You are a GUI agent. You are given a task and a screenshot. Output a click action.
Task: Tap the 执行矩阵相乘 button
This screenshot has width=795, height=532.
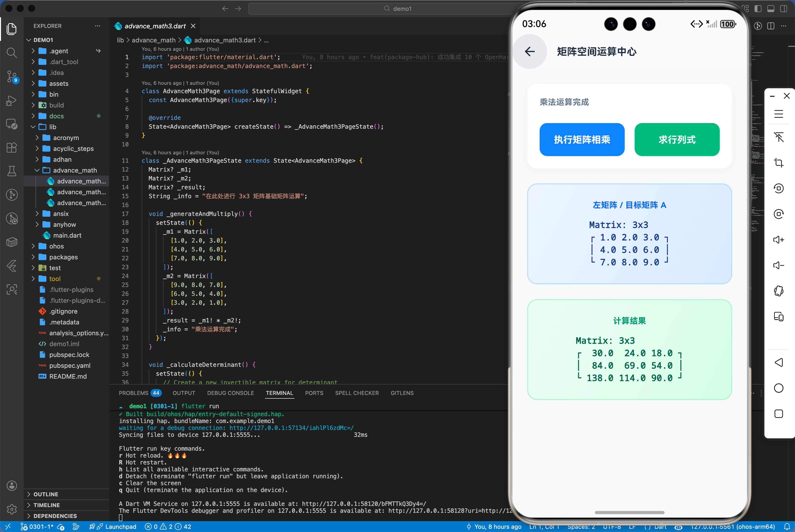pyautogui.click(x=582, y=140)
